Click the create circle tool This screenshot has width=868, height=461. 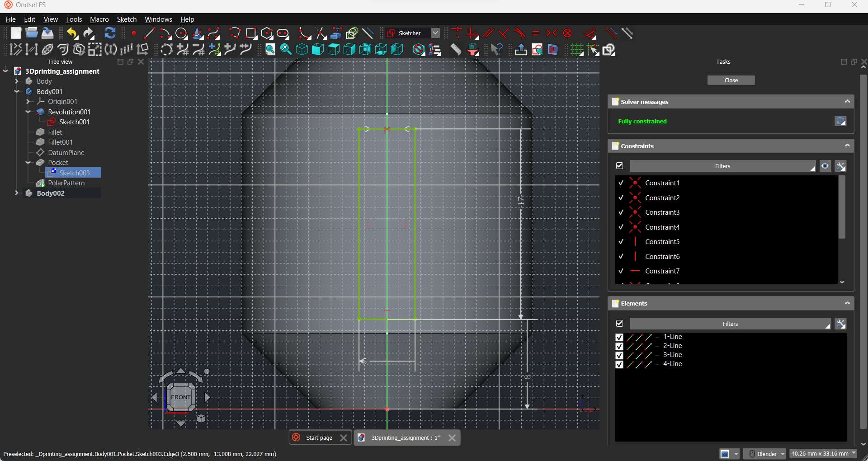[x=181, y=33]
